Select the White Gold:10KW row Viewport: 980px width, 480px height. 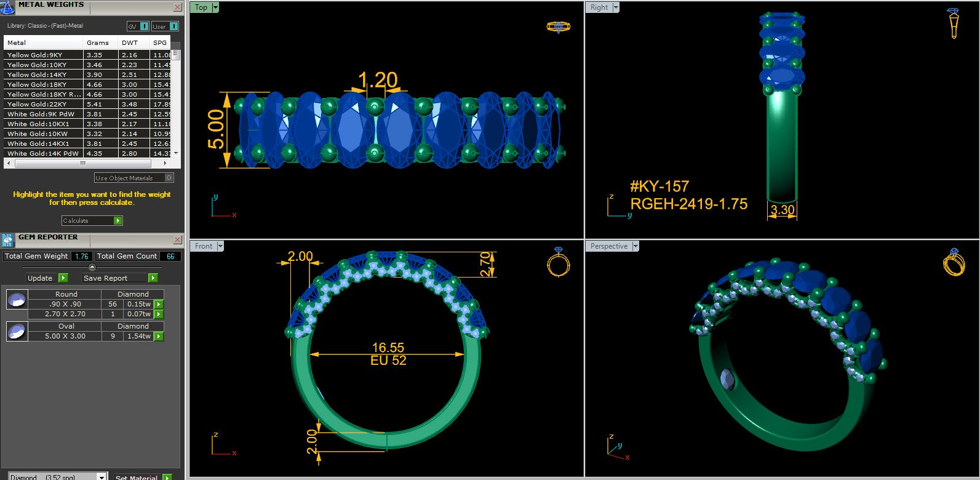[x=43, y=134]
